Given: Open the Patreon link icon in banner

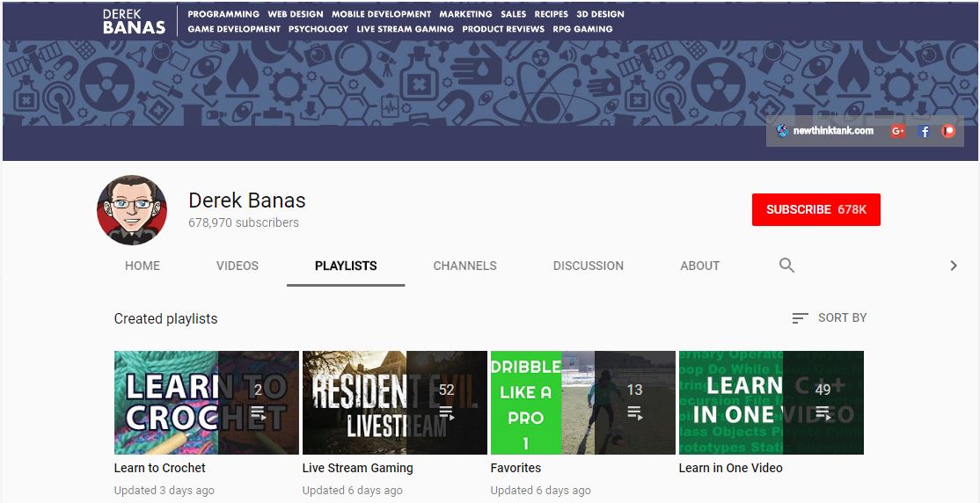Looking at the screenshot, I should click(x=948, y=131).
